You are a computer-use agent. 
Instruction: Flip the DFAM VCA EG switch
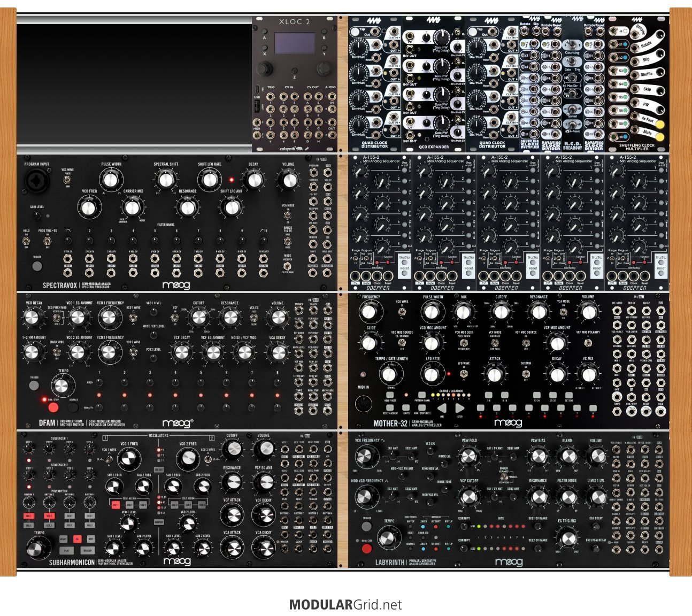(253, 318)
